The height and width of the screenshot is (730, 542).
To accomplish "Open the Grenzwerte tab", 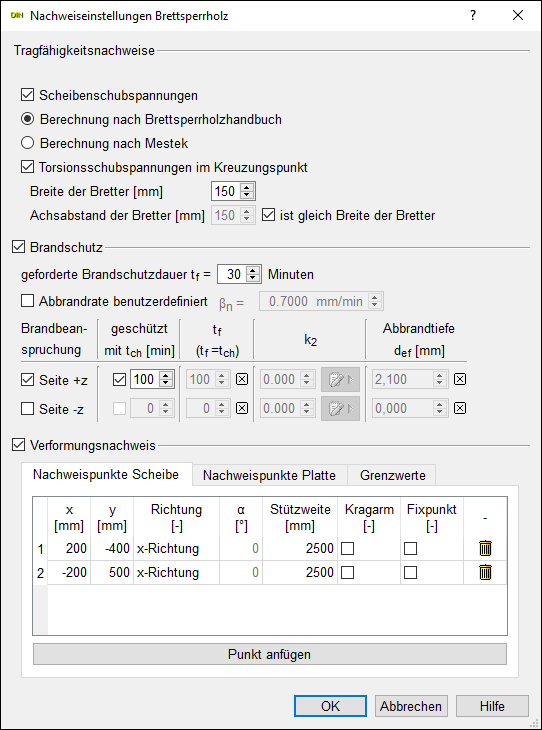I will click(393, 475).
